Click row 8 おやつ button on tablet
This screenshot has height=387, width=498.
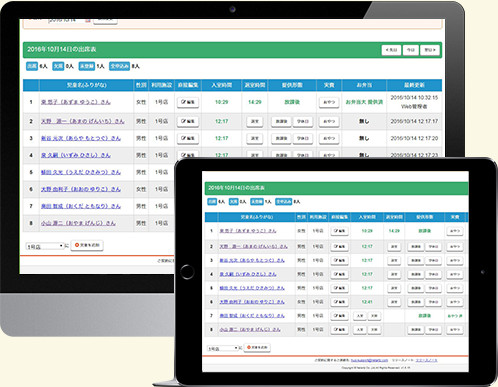455,330
